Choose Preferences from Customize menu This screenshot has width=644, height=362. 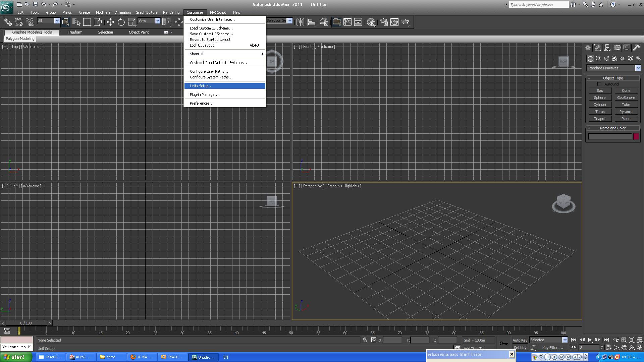coord(201,103)
